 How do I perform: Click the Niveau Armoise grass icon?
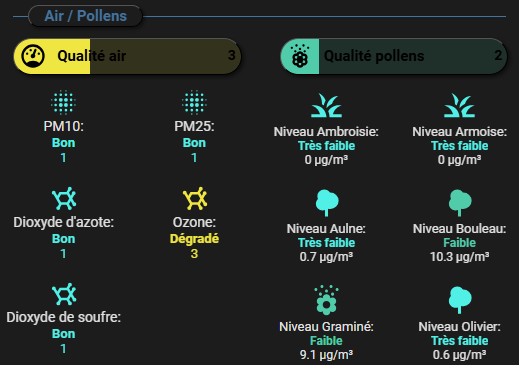coord(459,105)
